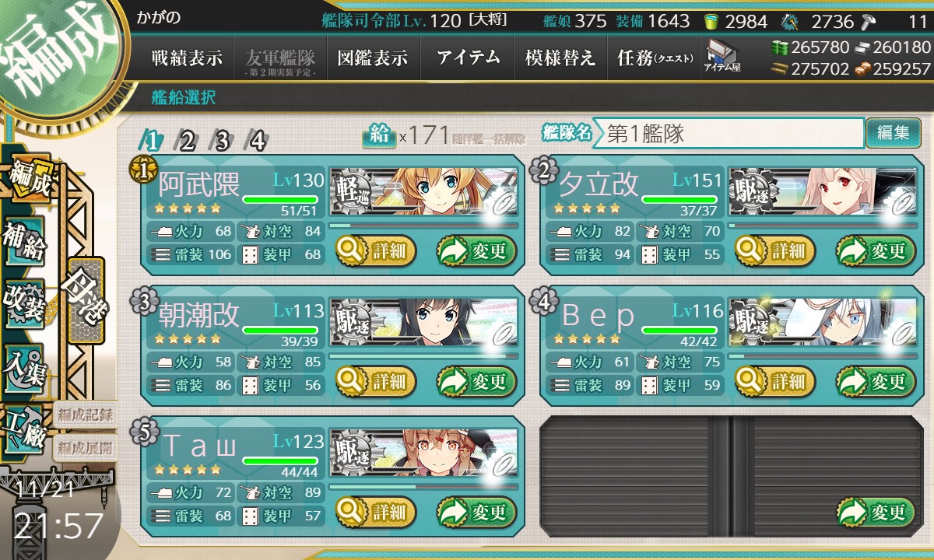This screenshot has width=934, height=560.
Task: Open 戦績表示 records menu
Action: point(187,58)
